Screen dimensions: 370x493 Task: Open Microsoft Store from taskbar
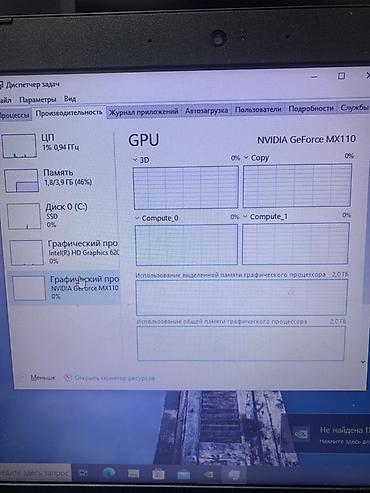[158, 474]
